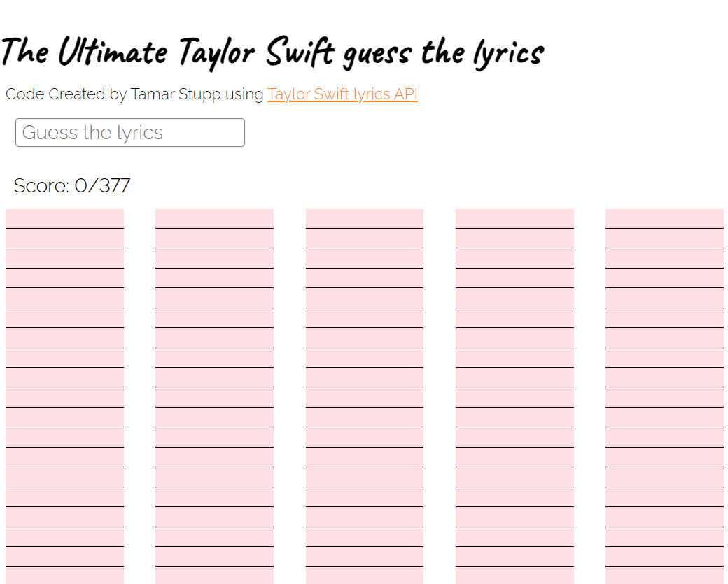Select a middle cell in the second column
728x584 pixels.
pos(214,395)
